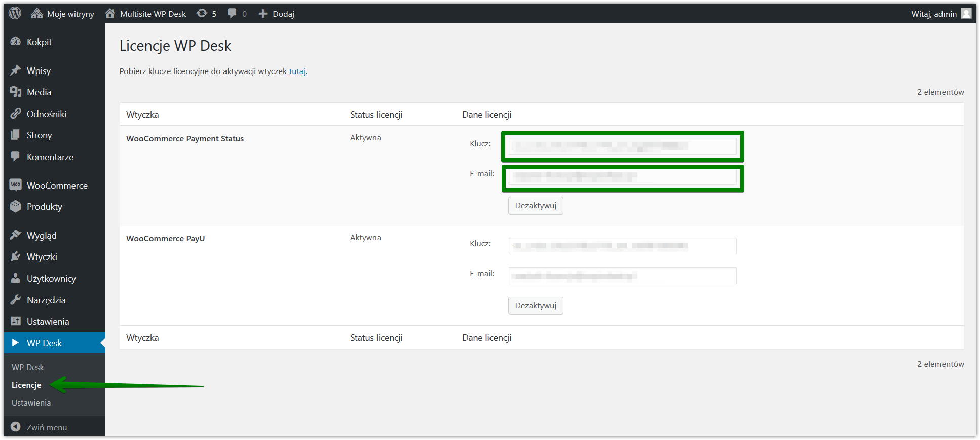This screenshot has width=980, height=440.
Task: Click the Odnośniki chain link icon
Action: tap(16, 114)
